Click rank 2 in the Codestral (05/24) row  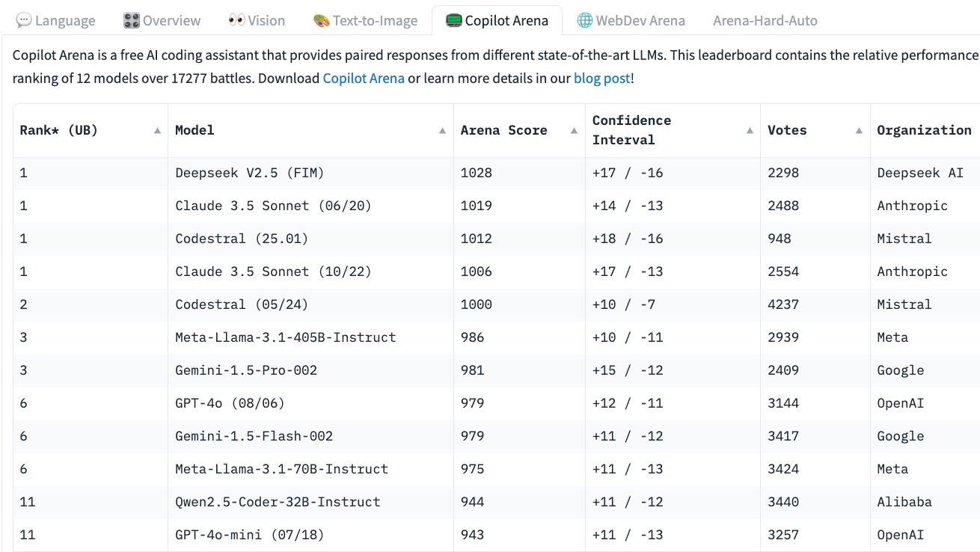23,304
